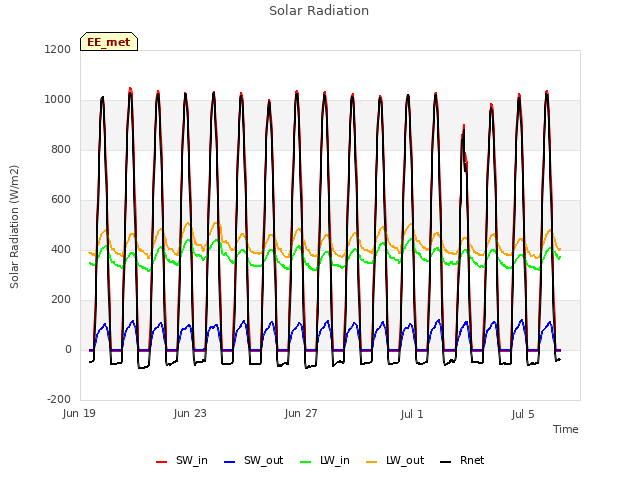This screenshot has width=640, height=480.
Task: Toggle the Rnet legend entry
Action: coord(462,461)
